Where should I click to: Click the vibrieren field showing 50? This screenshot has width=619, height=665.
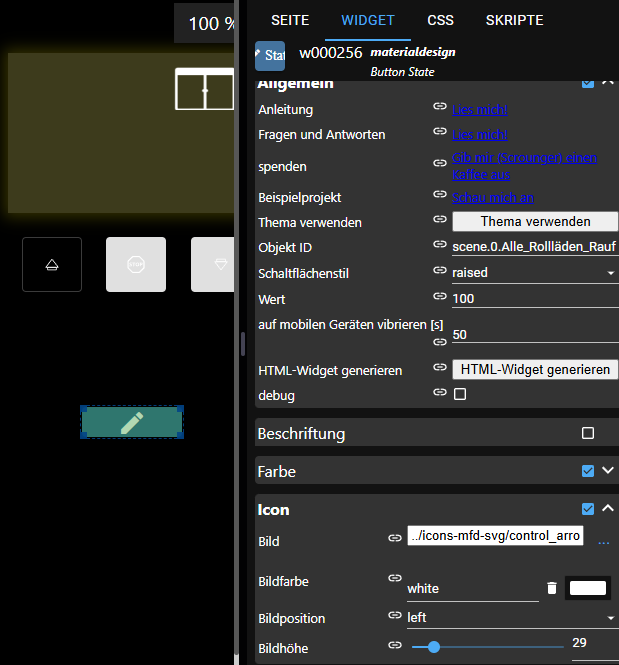point(535,335)
